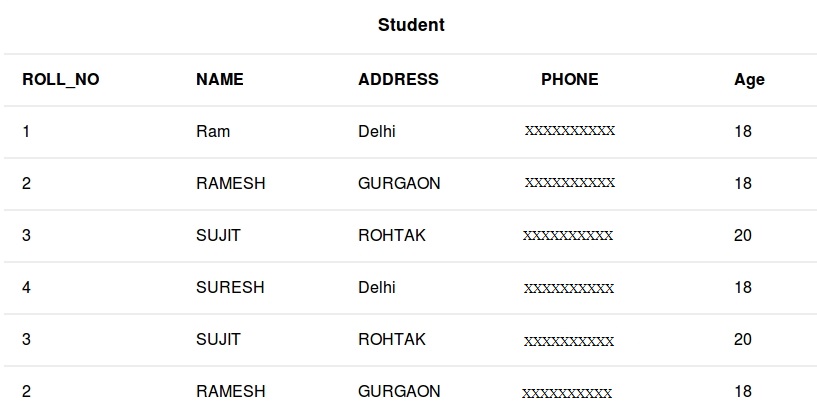Screen dimensions: 817x415
Task: Click the phone value in SURESH row
Action: (568, 288)
